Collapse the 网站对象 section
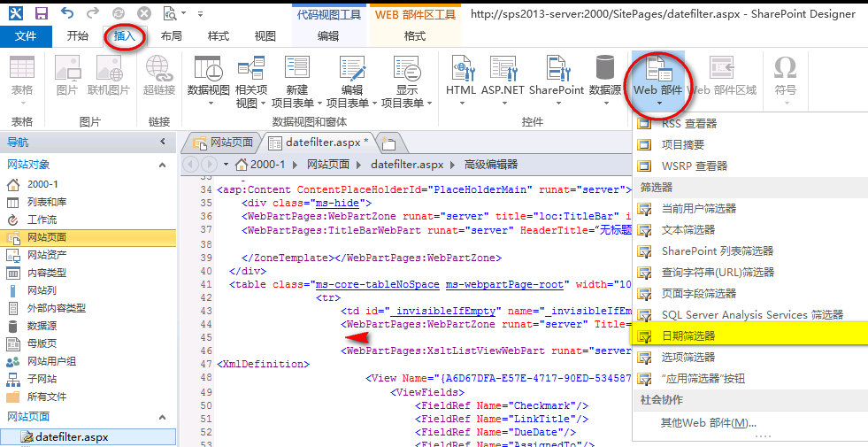868x447 pixels. [x=162, y=165]
